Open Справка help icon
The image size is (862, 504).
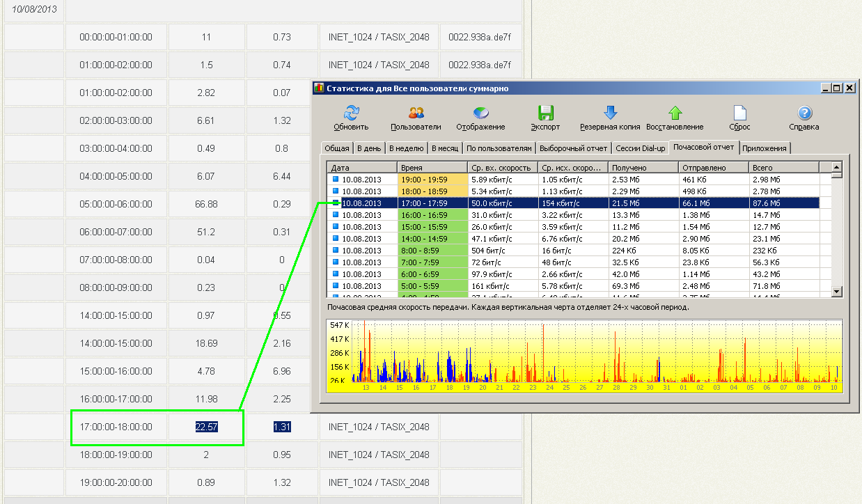pos(804,113)
